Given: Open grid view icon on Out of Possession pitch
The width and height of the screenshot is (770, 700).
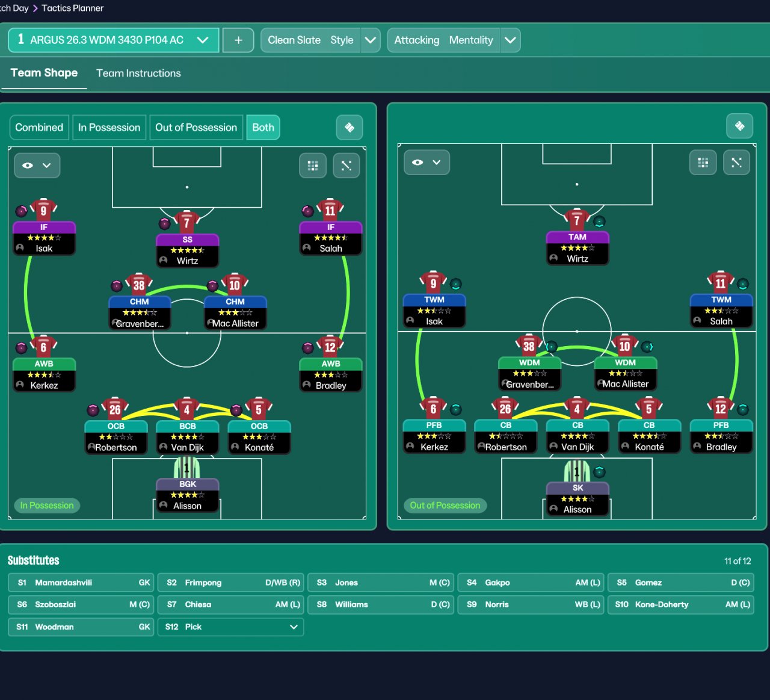Looking at the screenshot, I should (703, 163).
